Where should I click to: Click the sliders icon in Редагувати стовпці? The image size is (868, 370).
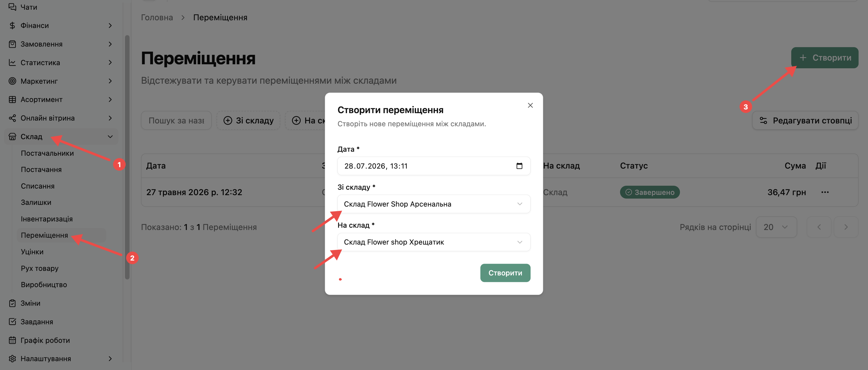click(x=763, y=120)
